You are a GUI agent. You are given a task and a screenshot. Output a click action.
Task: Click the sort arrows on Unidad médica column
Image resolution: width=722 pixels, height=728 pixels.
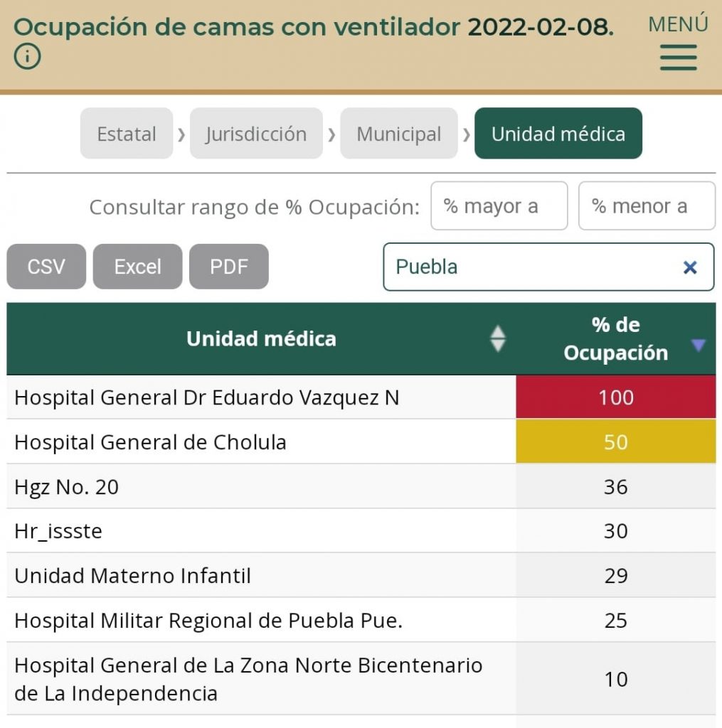[x=499, y=339]
